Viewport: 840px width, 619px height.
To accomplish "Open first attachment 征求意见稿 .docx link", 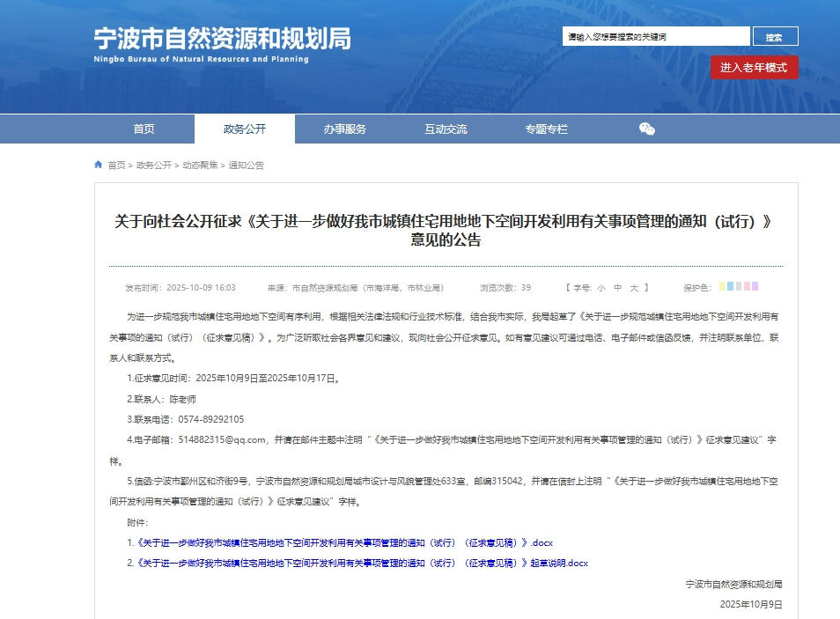I will [344, 542].
